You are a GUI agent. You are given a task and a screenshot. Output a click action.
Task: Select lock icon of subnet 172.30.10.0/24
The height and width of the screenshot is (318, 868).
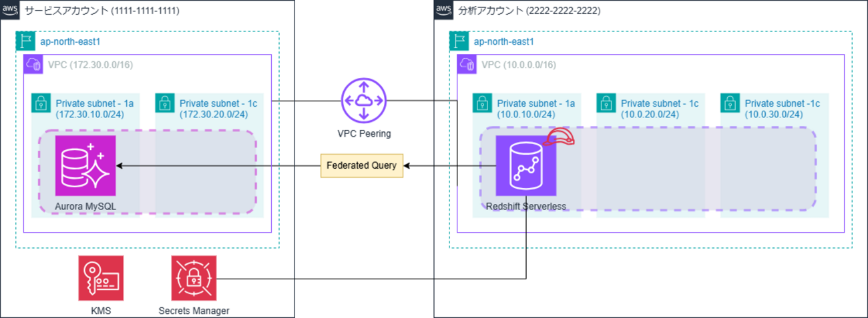click(41, 103)
